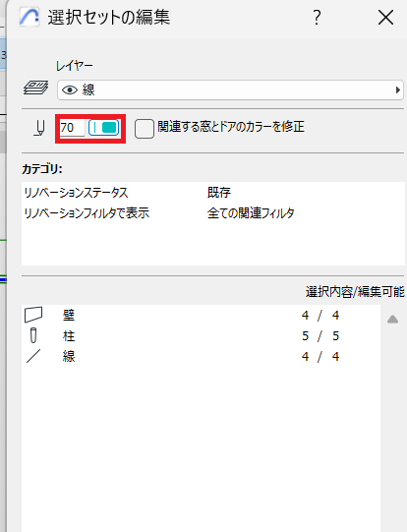Click the line (線) element icon
This screenshot has height=532, width=407.
coord(33,356)
